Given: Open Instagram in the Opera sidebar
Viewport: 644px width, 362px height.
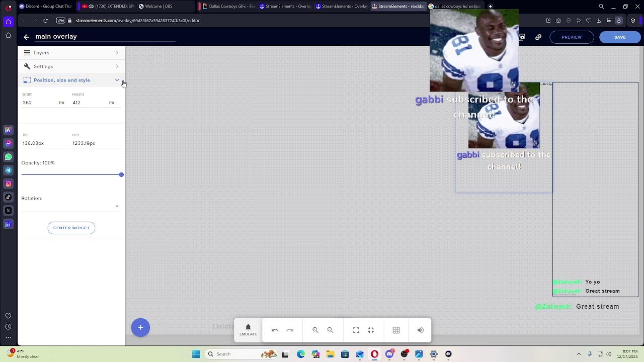Looking at the screenshot, I should (8, 184).
